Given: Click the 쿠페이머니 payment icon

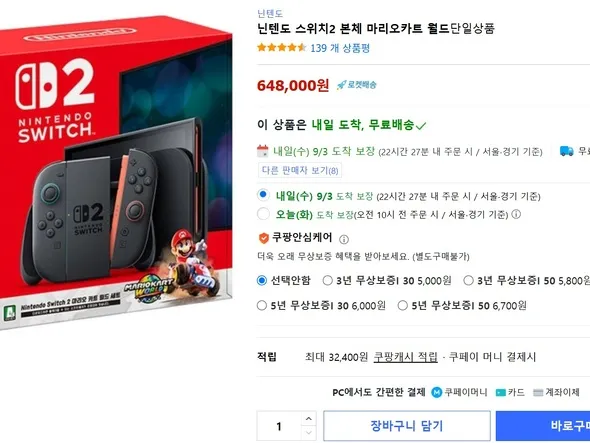Looking at the screenshot, I should pyautogui.click(x=436, y=393).
